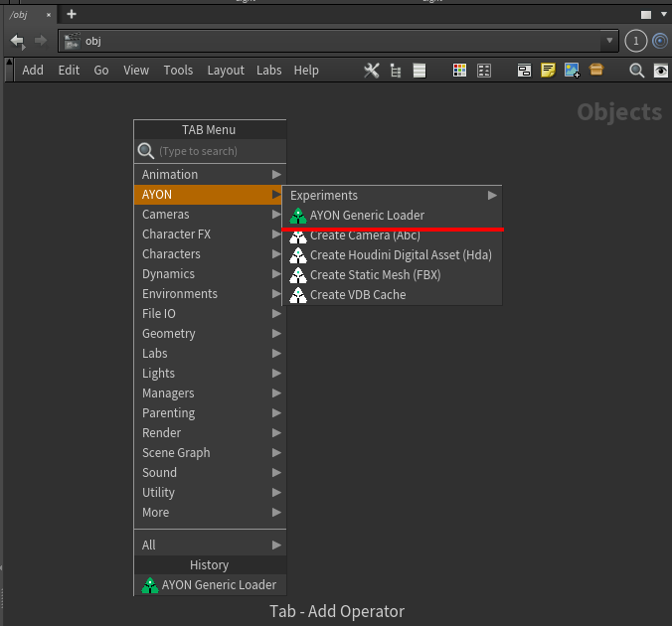Expand the Dynamics submenu

[210, 274]
